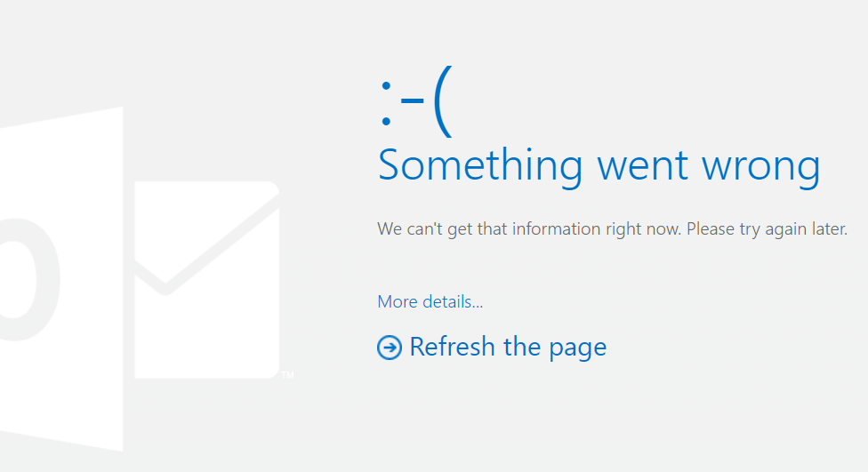Click the circled arrow refresh icon
868x472 pixels.
click(390, 348)
